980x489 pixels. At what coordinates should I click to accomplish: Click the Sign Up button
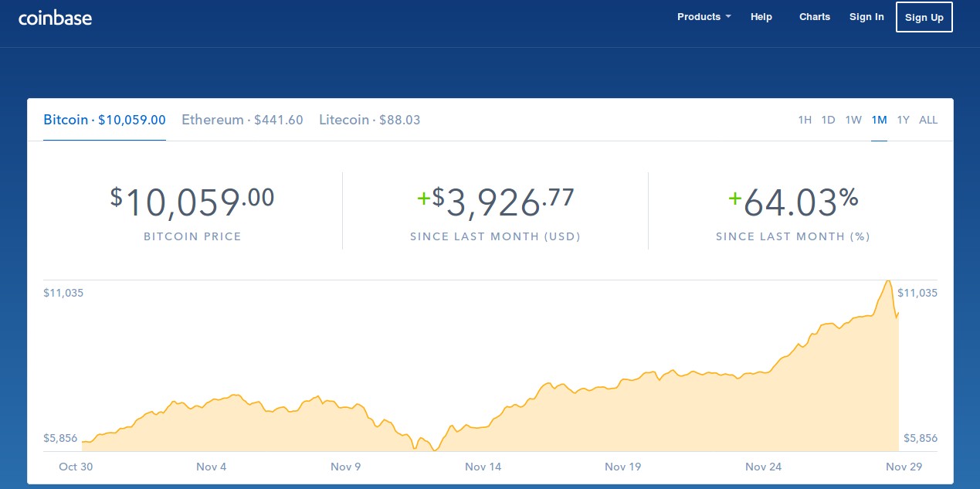(924, 17)
